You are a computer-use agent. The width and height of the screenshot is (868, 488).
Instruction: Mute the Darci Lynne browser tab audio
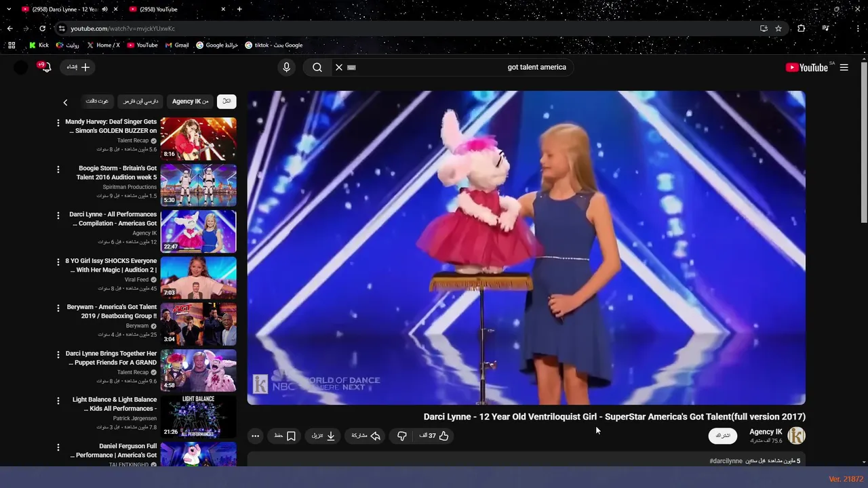[x=104, y=9]
